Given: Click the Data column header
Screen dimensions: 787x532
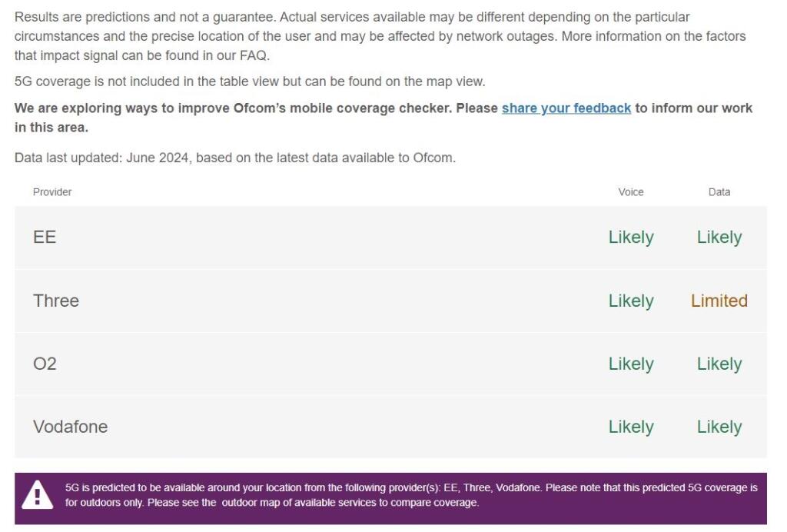Looking at the screenshot, I should pos(719,192).
